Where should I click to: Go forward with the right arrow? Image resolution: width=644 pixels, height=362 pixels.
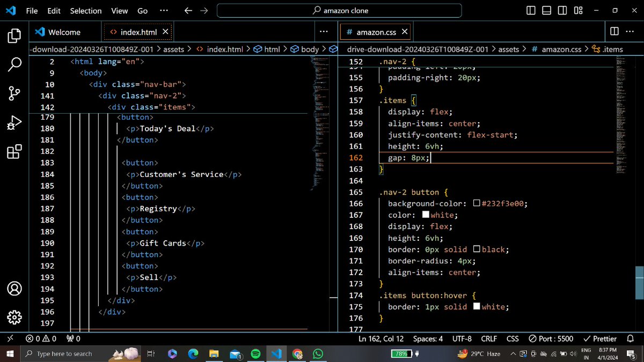click(x=204, y=11)
